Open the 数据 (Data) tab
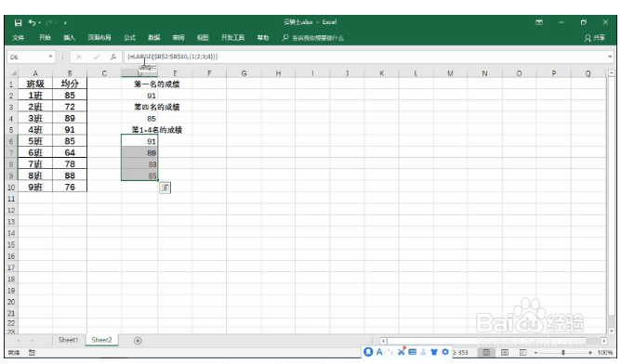This screenshot has height=364, width=621. (154, 37)
